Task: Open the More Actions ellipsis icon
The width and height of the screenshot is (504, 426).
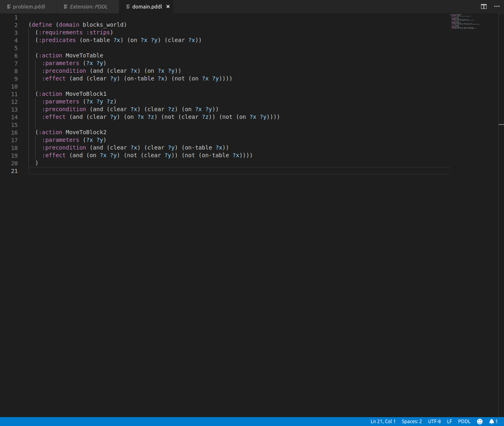Action: pos(496,6)
